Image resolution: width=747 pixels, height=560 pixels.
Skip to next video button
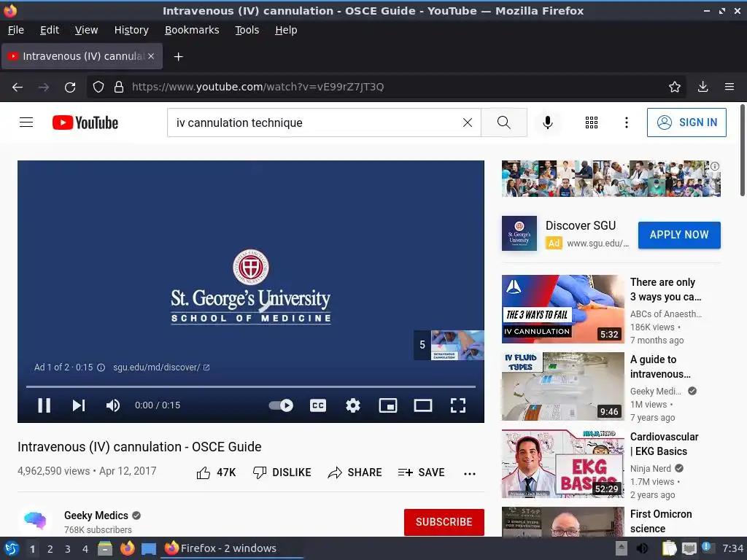point(79,405)
